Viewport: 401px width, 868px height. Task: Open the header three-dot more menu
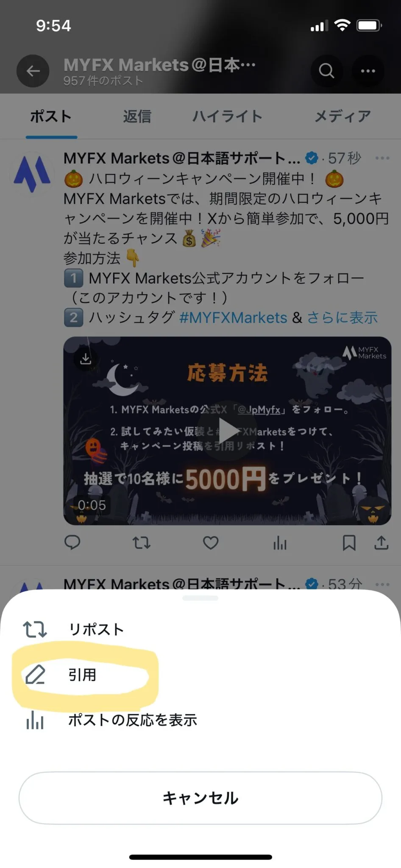click(x=368, y=71)
